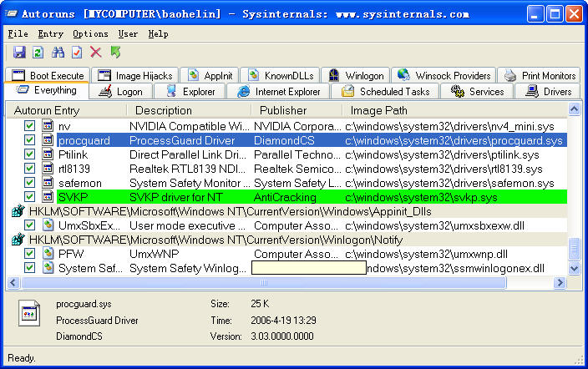Switch to the Image Hijacks tab
Image resolution: width=588 pixels, height=369 pixels.
(135, 75)
